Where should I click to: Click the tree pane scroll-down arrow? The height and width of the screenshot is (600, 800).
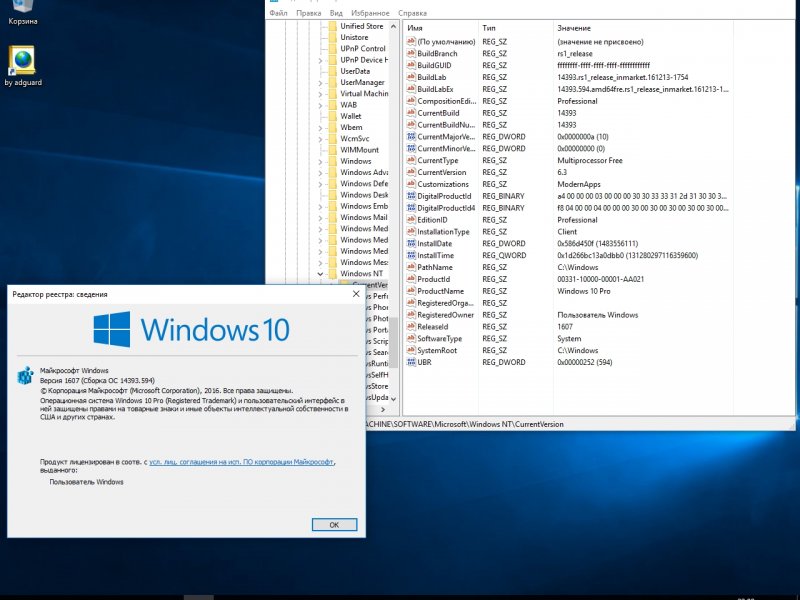(x=393, y=398)
